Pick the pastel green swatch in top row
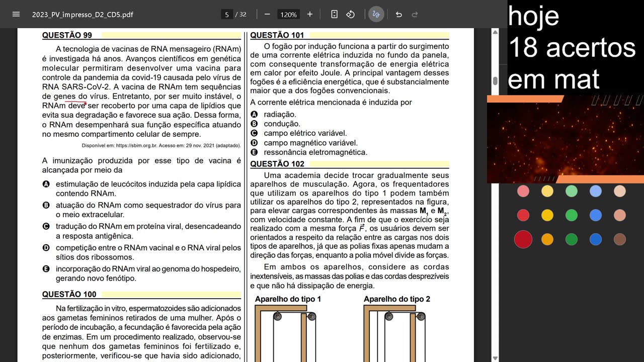The width and height of the screenshot is (644, 362). (572, 191)
